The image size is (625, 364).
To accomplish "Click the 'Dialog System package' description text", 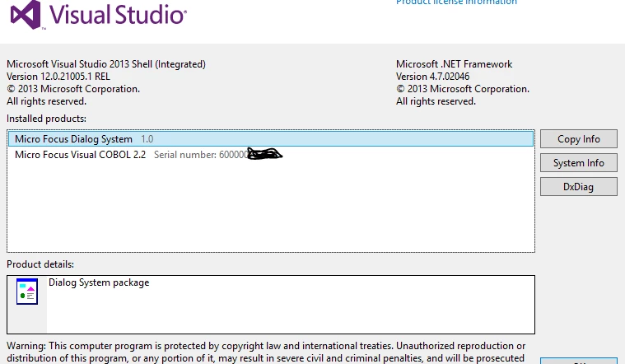I will point(99,282).
